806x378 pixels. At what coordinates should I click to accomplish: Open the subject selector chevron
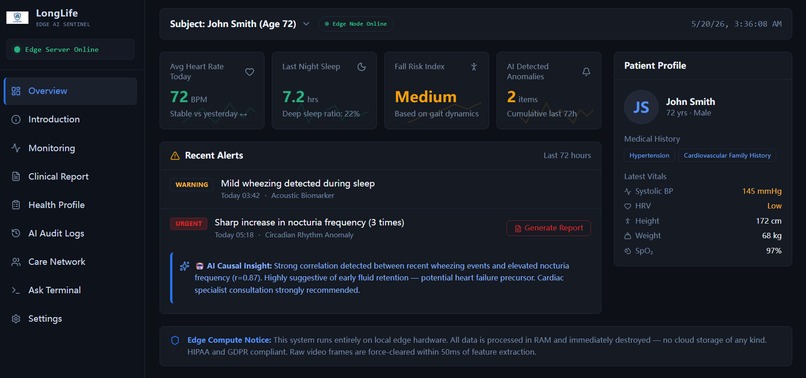(306, 24)
